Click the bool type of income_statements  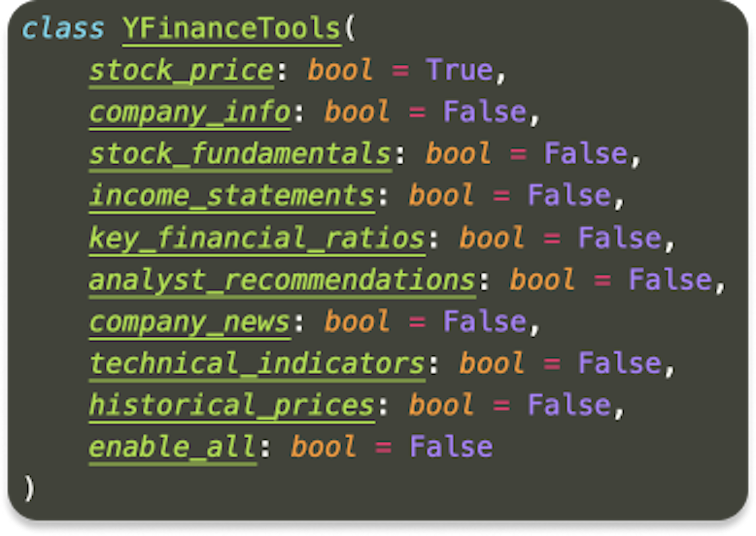pyautogui.click(x=441, y=196)
